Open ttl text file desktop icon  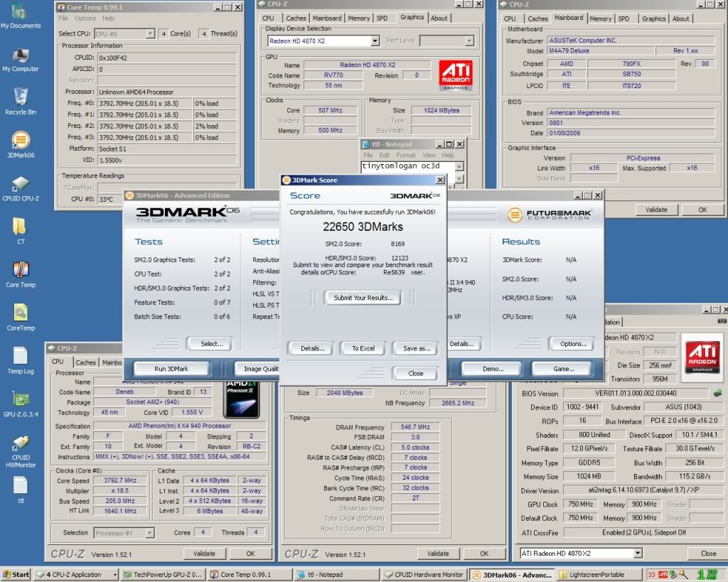point(21,490)
